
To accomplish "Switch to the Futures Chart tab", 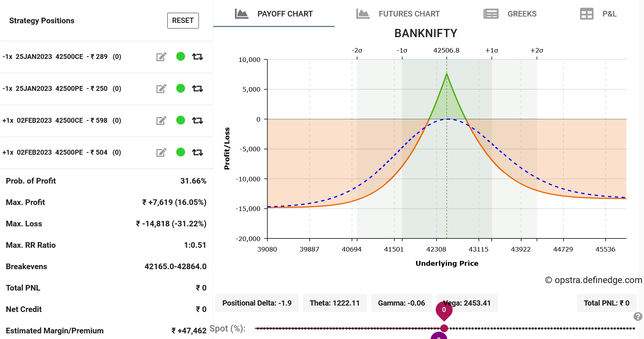I will point(398,14).
